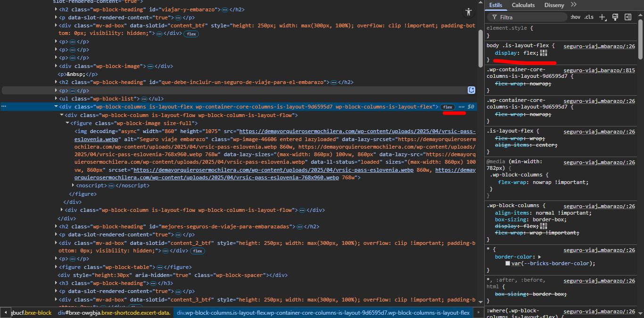Image resolution: width=644 pixels, height=318 pixels.
Task: Click var(--bricks-border-color) value
Action: click(x=554, y=264)
